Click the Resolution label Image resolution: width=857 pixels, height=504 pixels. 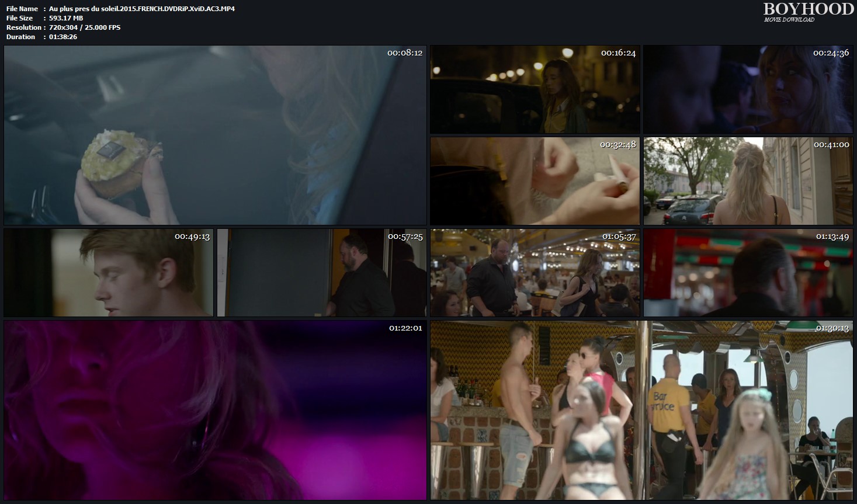click(24, 27)
